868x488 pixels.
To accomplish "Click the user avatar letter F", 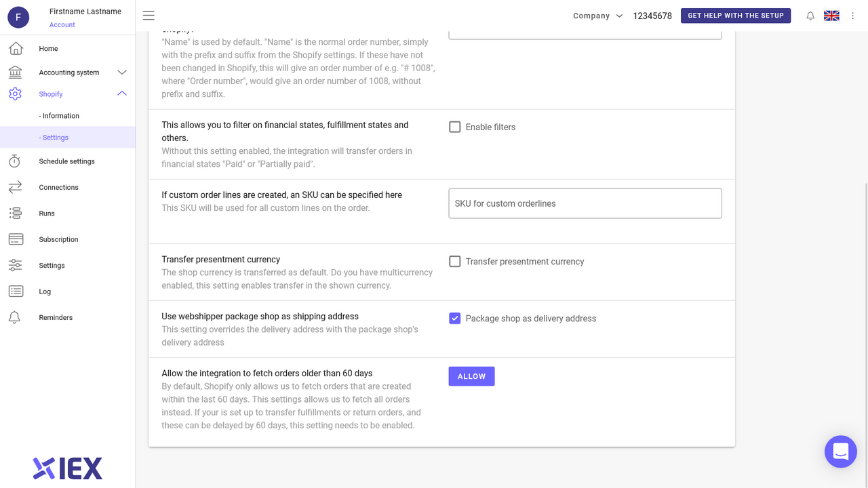I will coord(18,18).
